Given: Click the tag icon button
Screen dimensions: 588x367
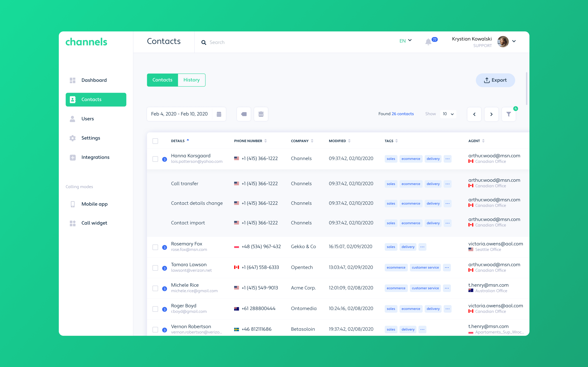Looking at the screenshot, I should click(x=244, y=114).
